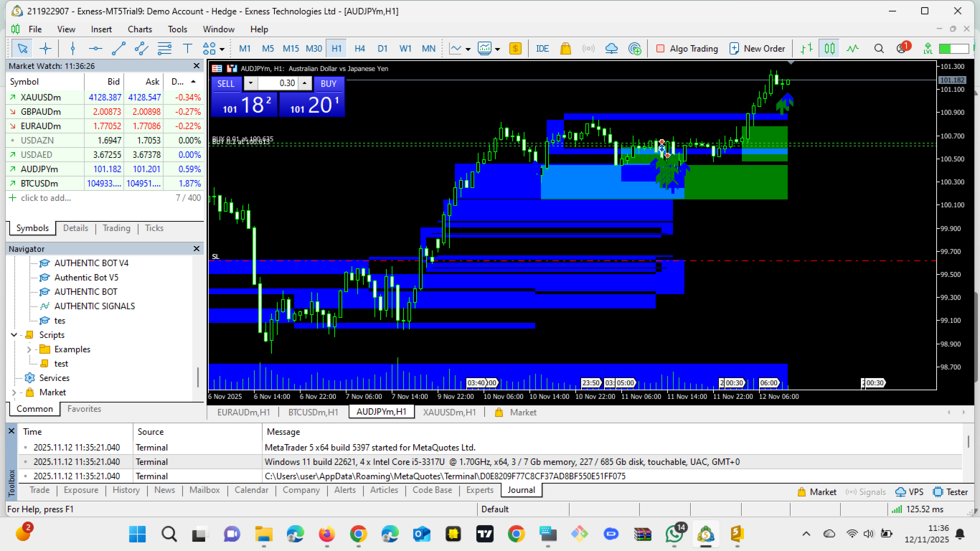Close the Market Watch panel

pos(197,65)
